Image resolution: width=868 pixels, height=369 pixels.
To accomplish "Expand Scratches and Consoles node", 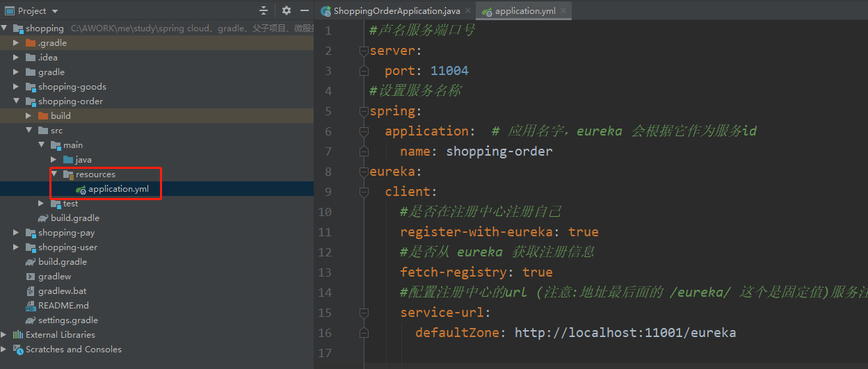I will click(4, 350).
